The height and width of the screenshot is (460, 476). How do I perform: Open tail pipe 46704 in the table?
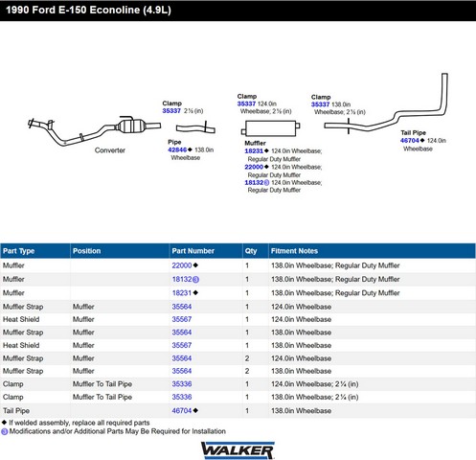coord(182,411)
